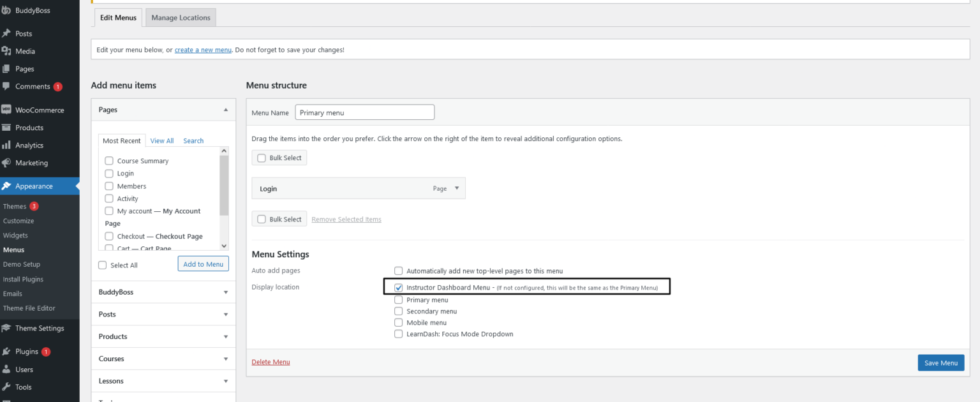Uncheck Instructor Dashboard Menu display location
The width and height of the screenshot is (980, 402).
click(x=399, y=288)
